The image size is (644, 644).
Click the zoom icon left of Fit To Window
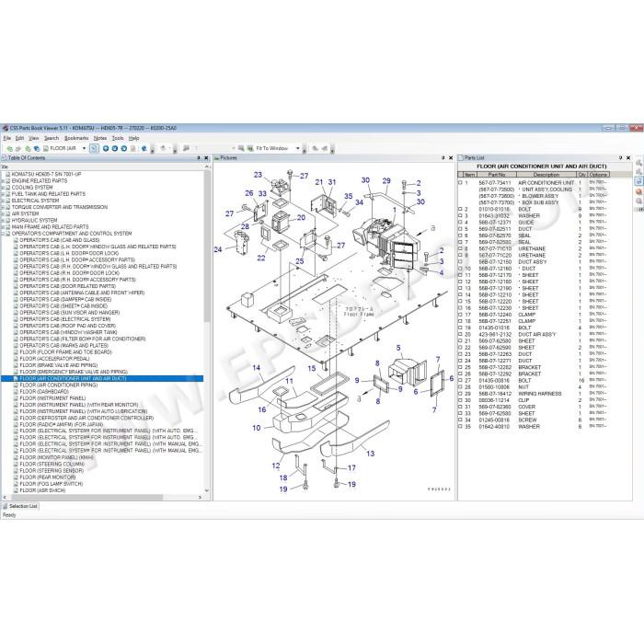[x=241, y=148]
